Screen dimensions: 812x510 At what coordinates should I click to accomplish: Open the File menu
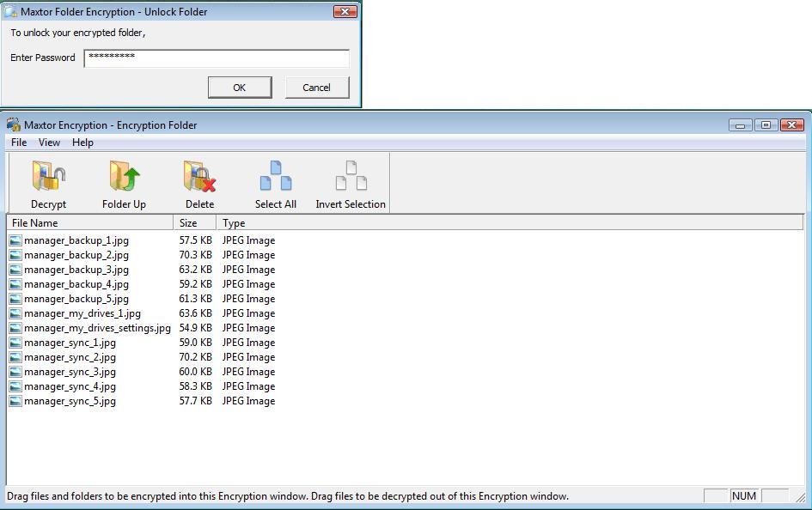pos(19,143)
